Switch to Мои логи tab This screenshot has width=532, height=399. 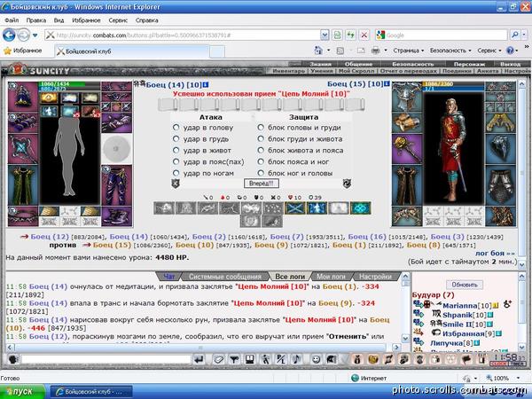[x=331, y=277]
